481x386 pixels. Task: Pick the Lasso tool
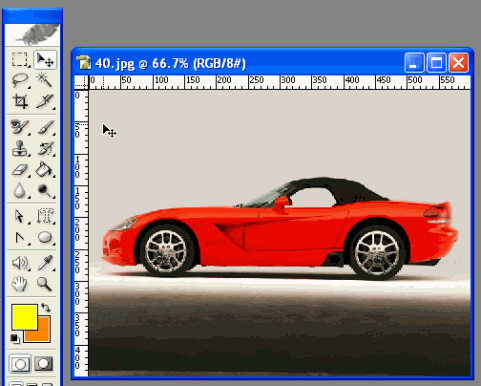(20, 80)
